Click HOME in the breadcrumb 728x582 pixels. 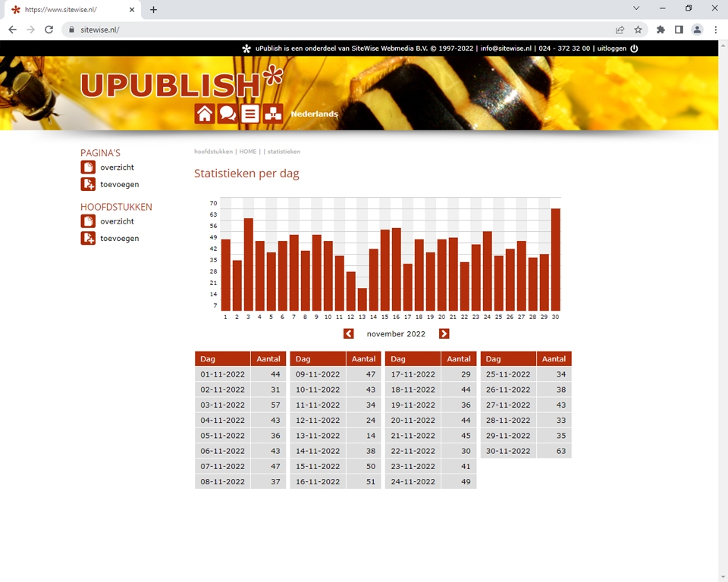point(248,152)
